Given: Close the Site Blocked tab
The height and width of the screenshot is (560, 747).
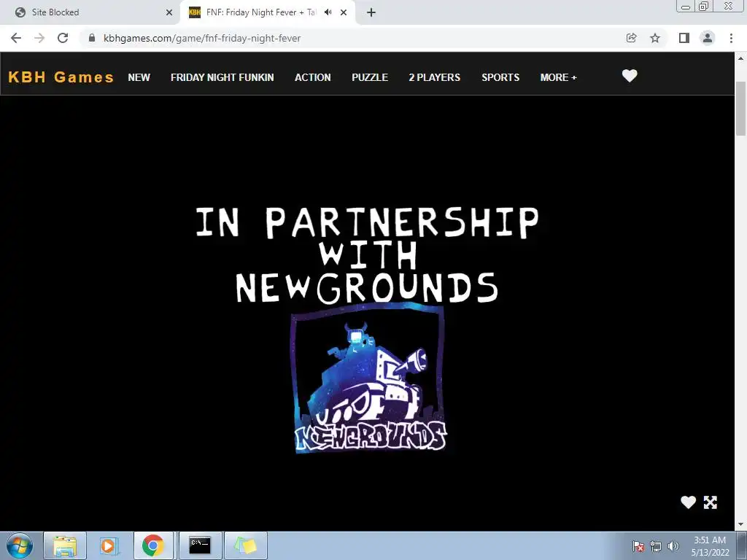Looking at the screenshot, I should 169,13.
